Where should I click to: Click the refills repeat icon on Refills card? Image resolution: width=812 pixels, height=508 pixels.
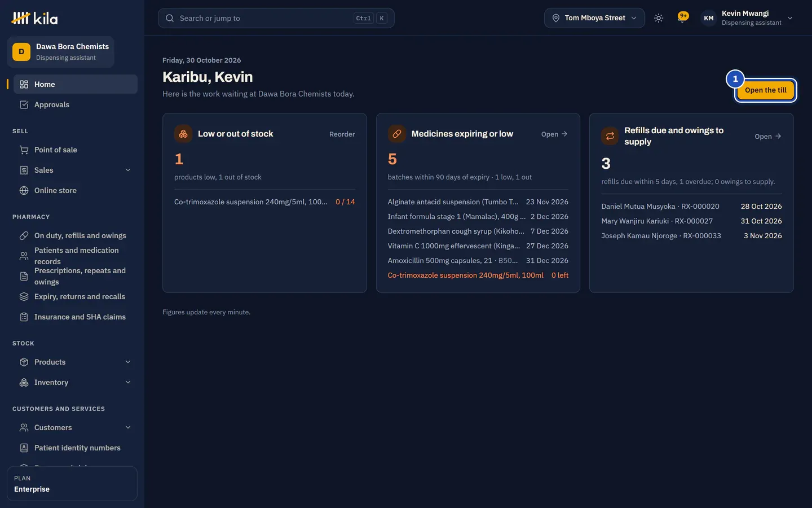pos(610,136)
